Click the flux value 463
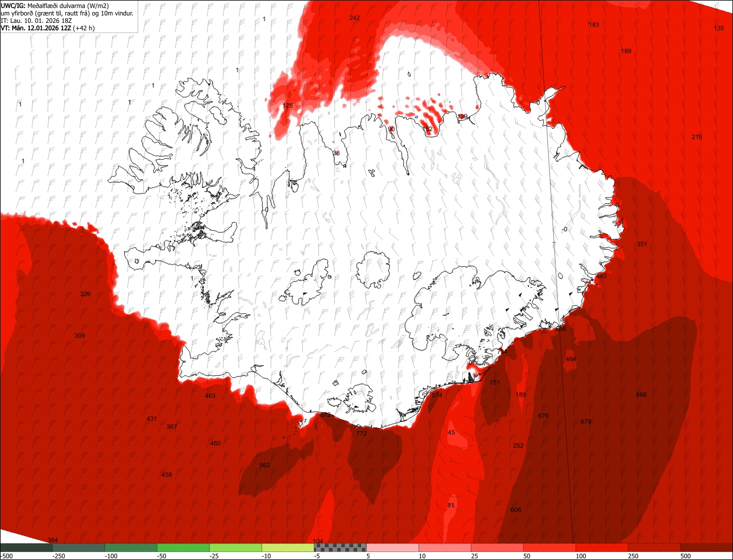 (210, 396)
